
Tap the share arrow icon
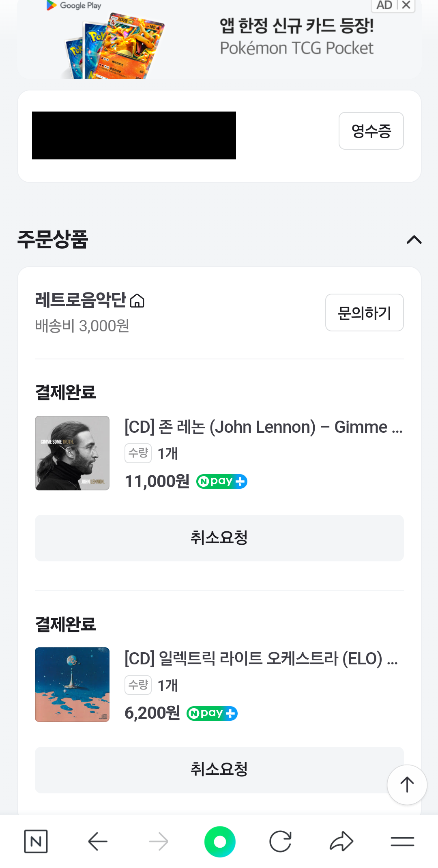point(341,842)
